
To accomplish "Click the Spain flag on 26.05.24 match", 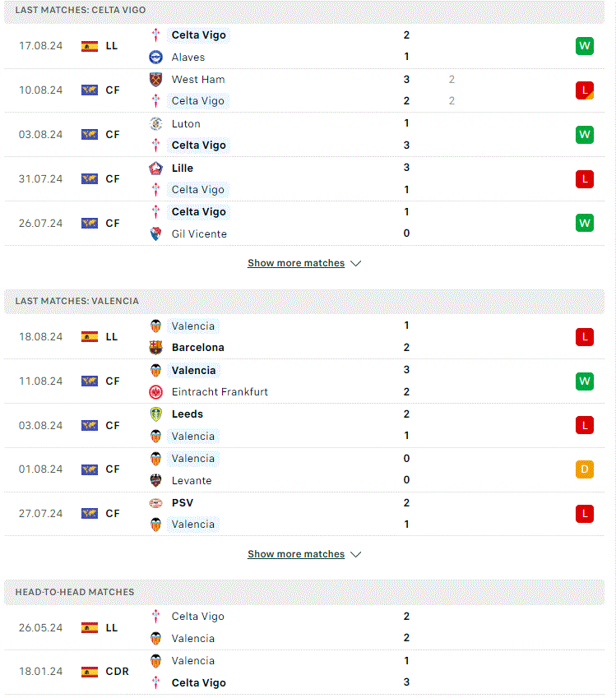I will 90,627.
